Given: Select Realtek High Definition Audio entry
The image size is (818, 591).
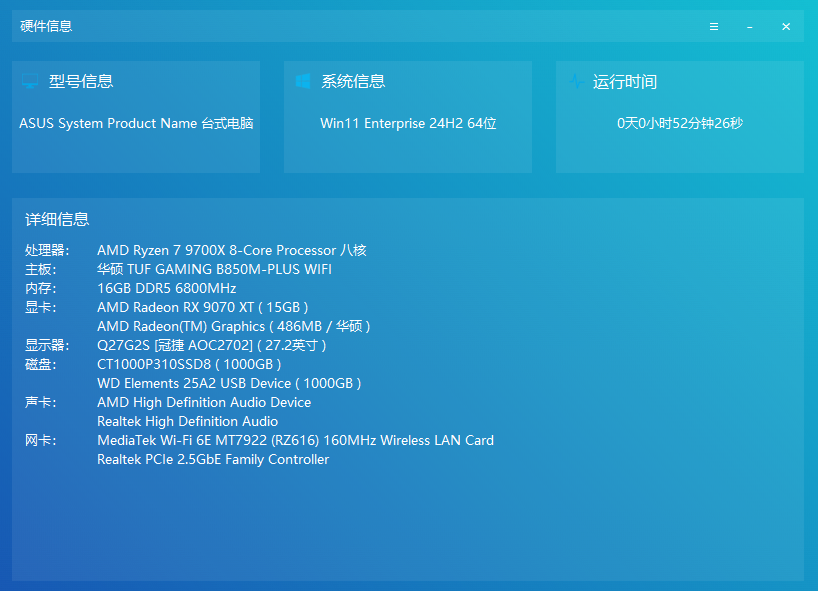Looking at the screenshot, I should [x=187, y=421].
